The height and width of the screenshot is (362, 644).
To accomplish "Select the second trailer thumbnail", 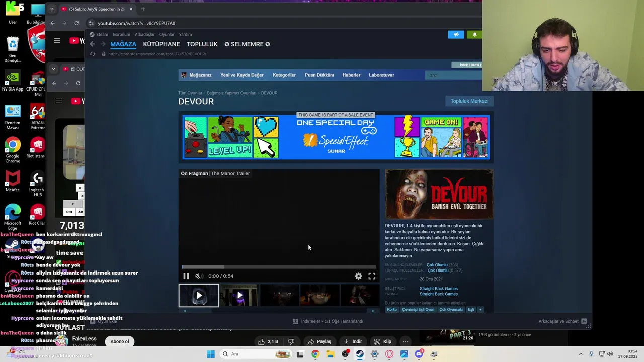I will [239, 295].
